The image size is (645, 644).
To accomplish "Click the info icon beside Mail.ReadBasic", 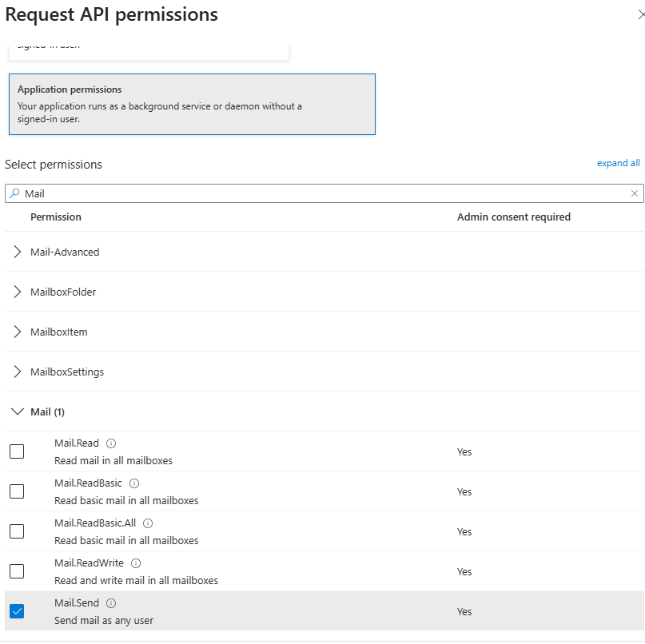I will click(x=134, y=483).
